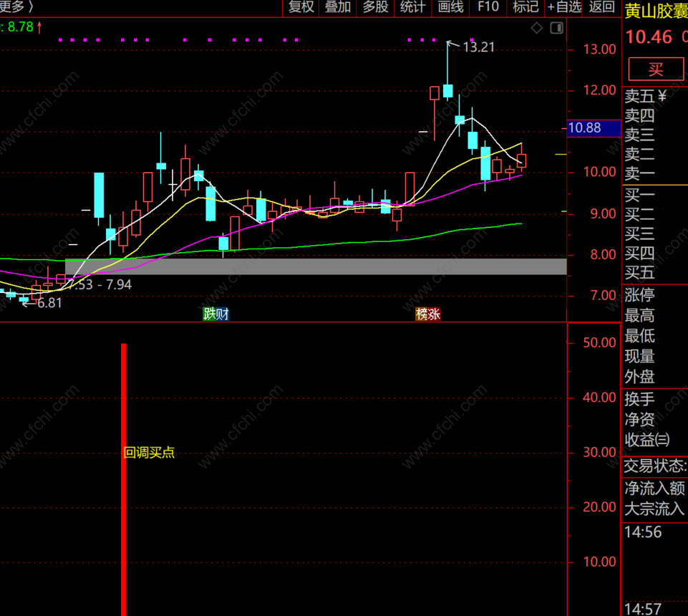Activate the 画线 drawing tool
The height and width of the screenshot is (616, 688).
tap(450, 7)
